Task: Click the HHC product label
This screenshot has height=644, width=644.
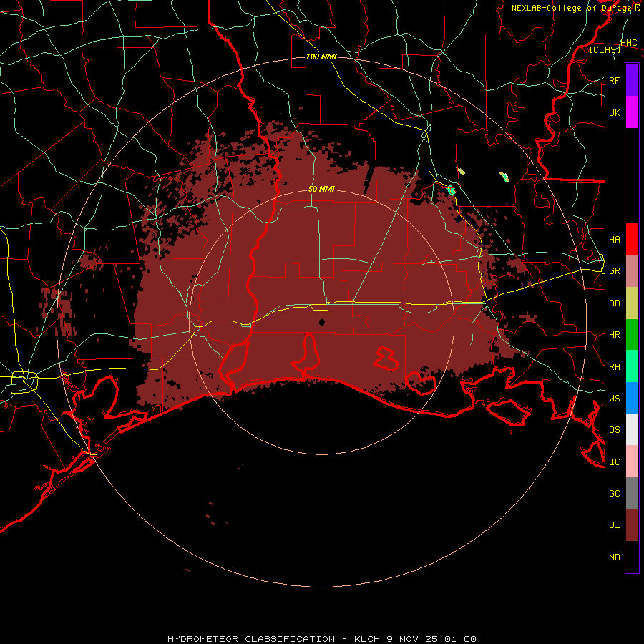Action: [x=629, y=43]
